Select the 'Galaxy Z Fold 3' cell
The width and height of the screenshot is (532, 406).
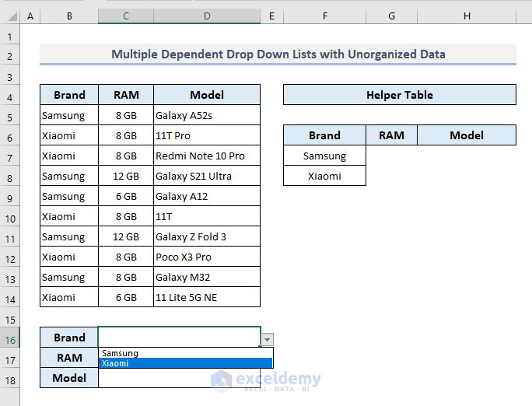point(207,236)
